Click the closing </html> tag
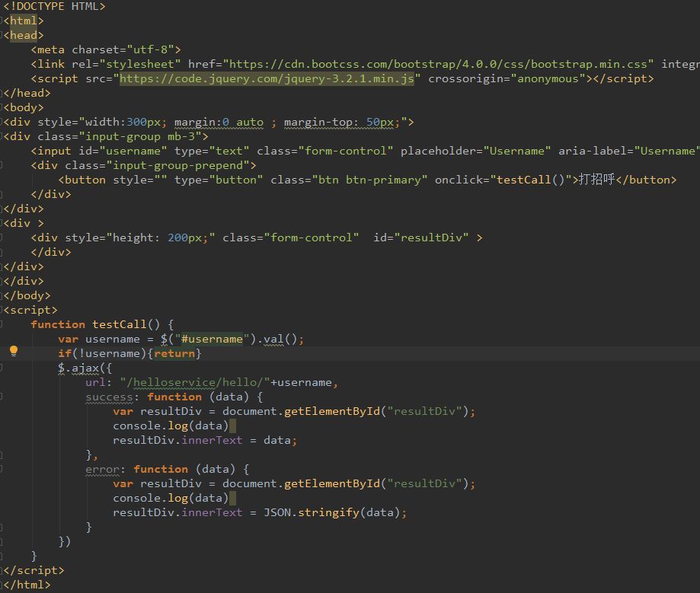Viewport: 700px width, 593px height. (x=27, y=585)
